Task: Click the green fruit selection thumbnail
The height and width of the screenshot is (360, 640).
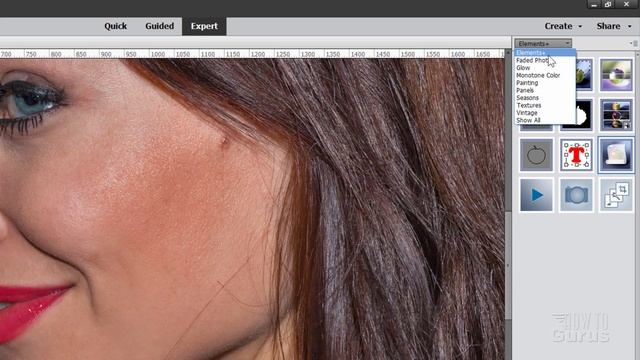Action: coord(584,75)
